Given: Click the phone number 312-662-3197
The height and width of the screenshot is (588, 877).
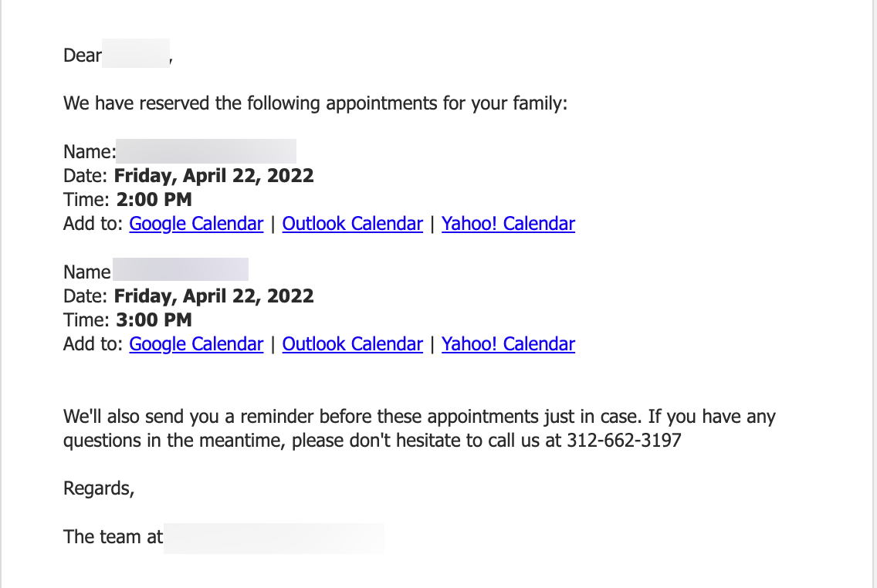Looking at the screenshot, I should [x=625, y=441].
